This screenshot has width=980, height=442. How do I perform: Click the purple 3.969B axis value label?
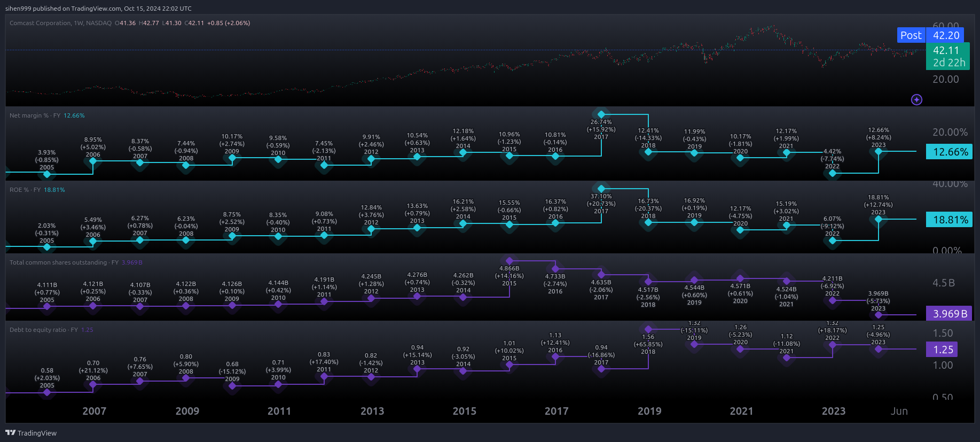coord(950,314)
